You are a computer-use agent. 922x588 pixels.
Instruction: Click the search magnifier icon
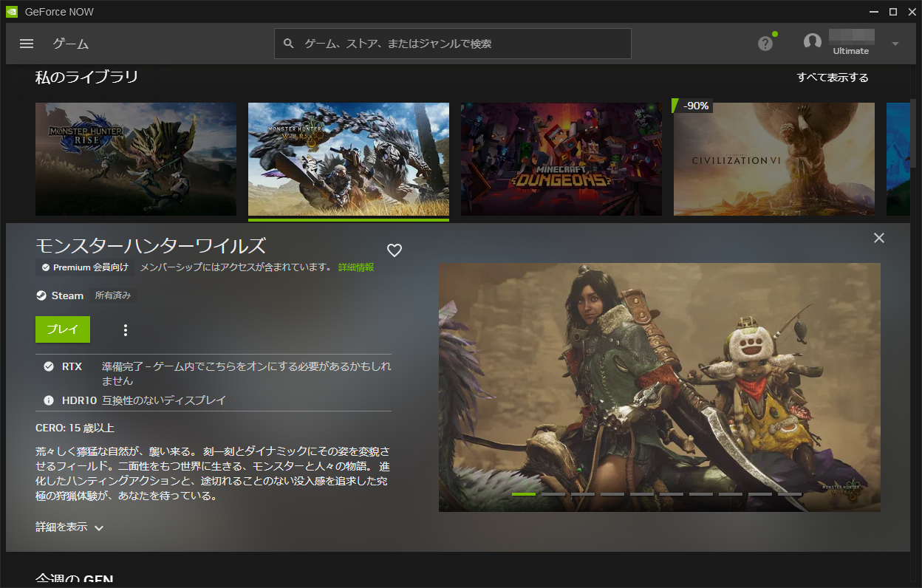(288, 44)
